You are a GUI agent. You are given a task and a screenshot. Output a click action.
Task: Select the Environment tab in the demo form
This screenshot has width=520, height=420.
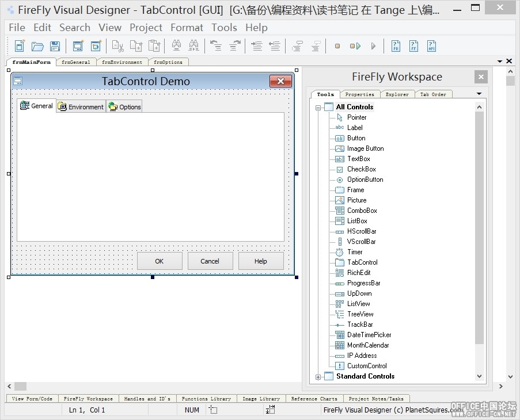[81, 106]
